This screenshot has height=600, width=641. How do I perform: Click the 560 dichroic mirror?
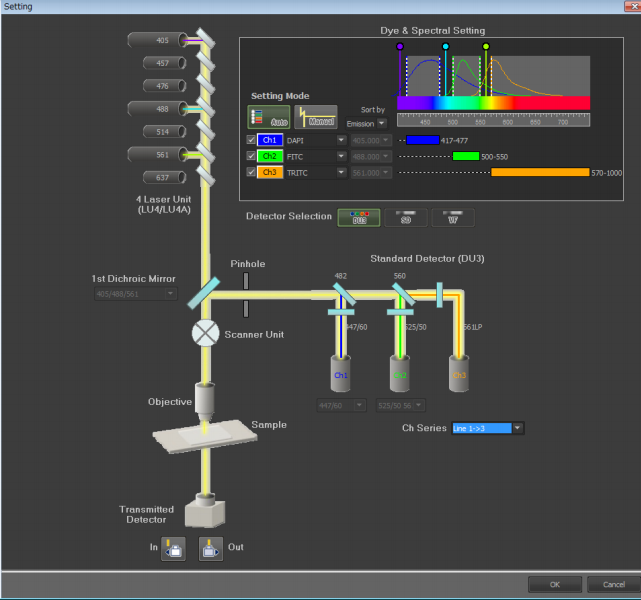pos(403,294)
